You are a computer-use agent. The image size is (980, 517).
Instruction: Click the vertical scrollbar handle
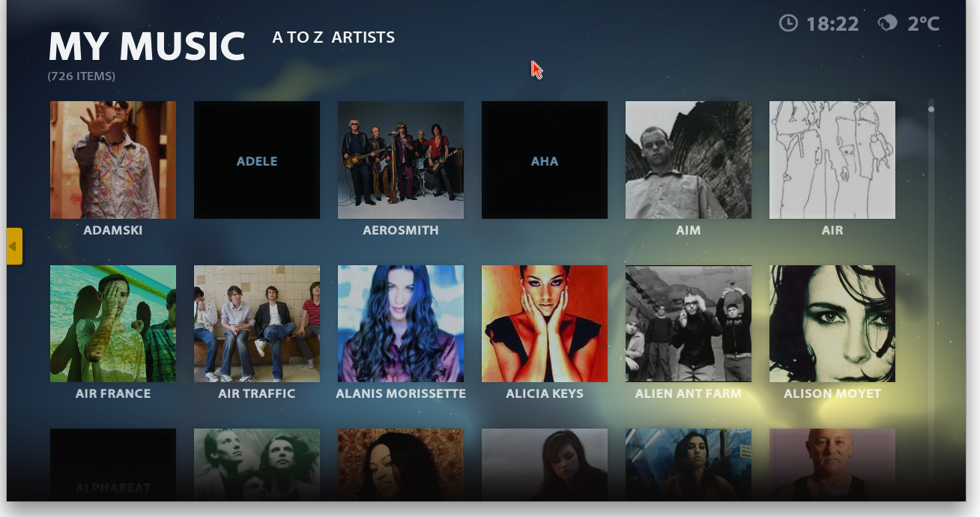[931, 109]
